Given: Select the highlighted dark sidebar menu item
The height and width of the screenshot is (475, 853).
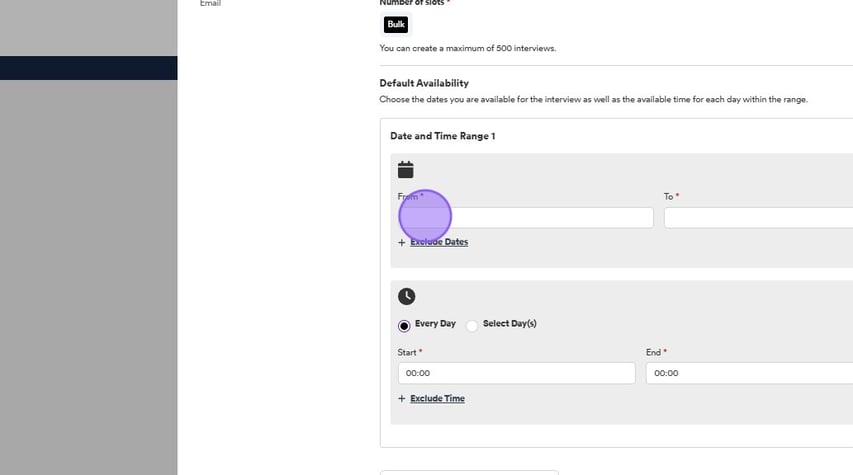Looking at the screenshot, I should [88, 68].
